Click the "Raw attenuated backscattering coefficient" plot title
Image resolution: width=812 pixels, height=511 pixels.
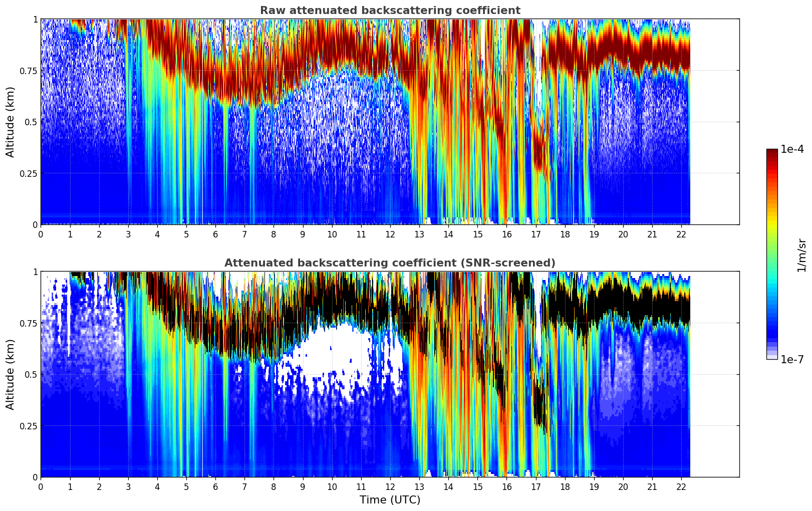(390, 11)
